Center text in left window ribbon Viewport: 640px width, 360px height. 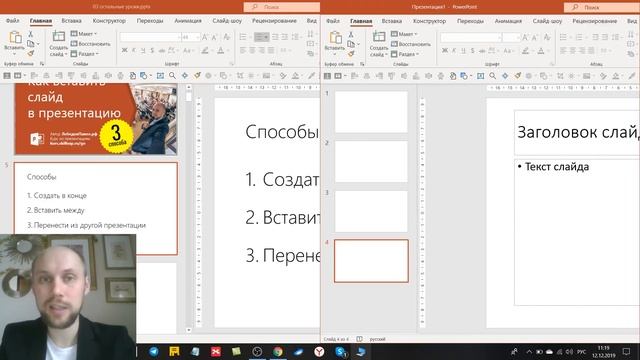(x=252, y=51)
